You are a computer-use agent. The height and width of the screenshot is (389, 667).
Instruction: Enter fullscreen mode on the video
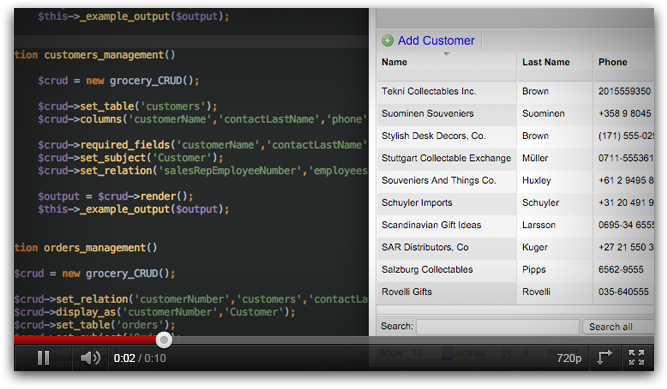pyautogui.click(x=636, y=357)
